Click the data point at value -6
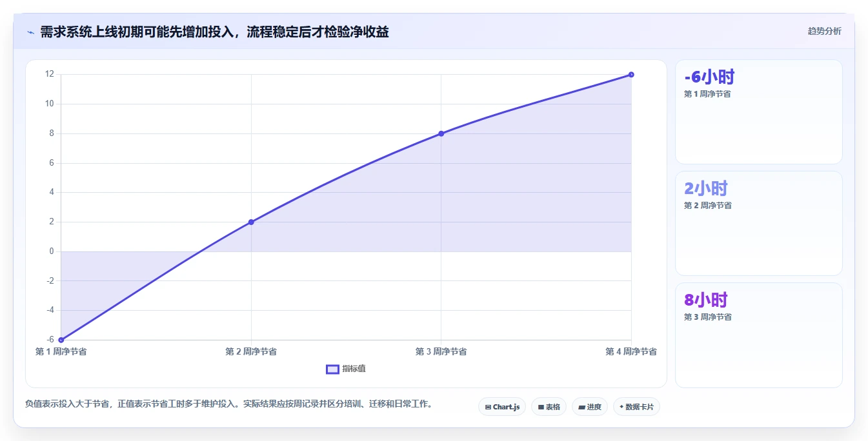Screen dimensions: 868x441 (61, 340)
